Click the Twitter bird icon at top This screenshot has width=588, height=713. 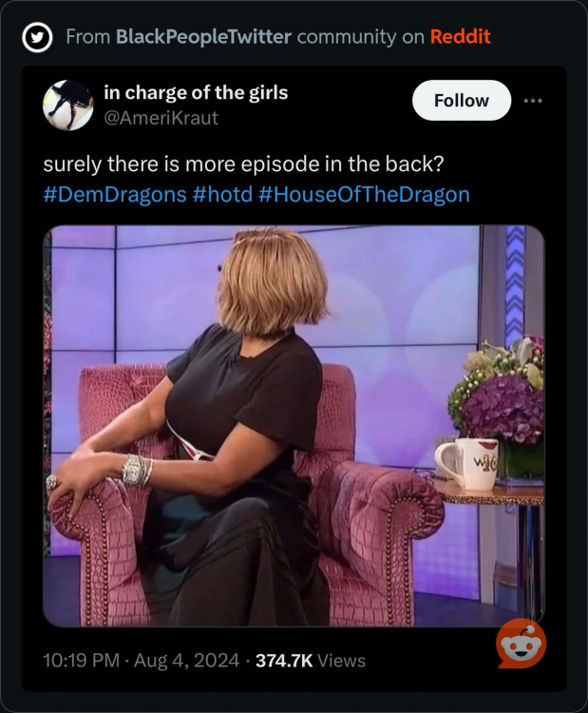click(37, 37)
